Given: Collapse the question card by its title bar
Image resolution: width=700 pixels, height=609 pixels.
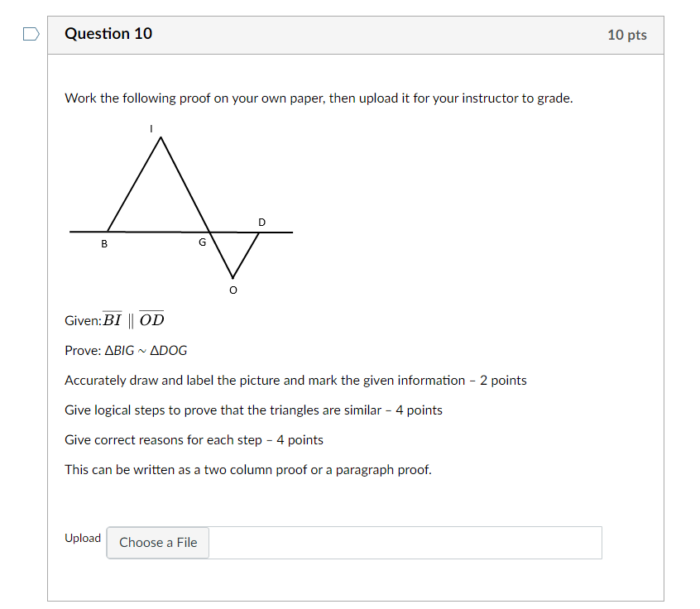Looking at the screenshot, I should tap(108, 34).
